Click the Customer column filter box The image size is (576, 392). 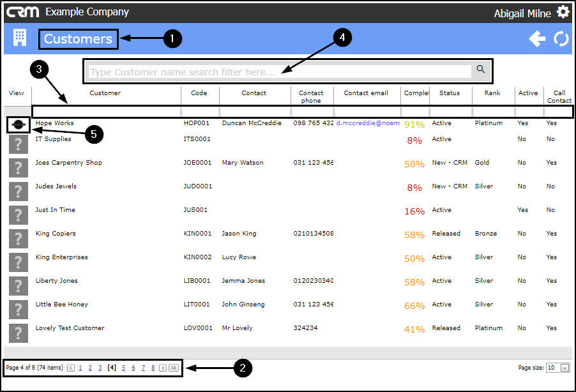[107, 112]
